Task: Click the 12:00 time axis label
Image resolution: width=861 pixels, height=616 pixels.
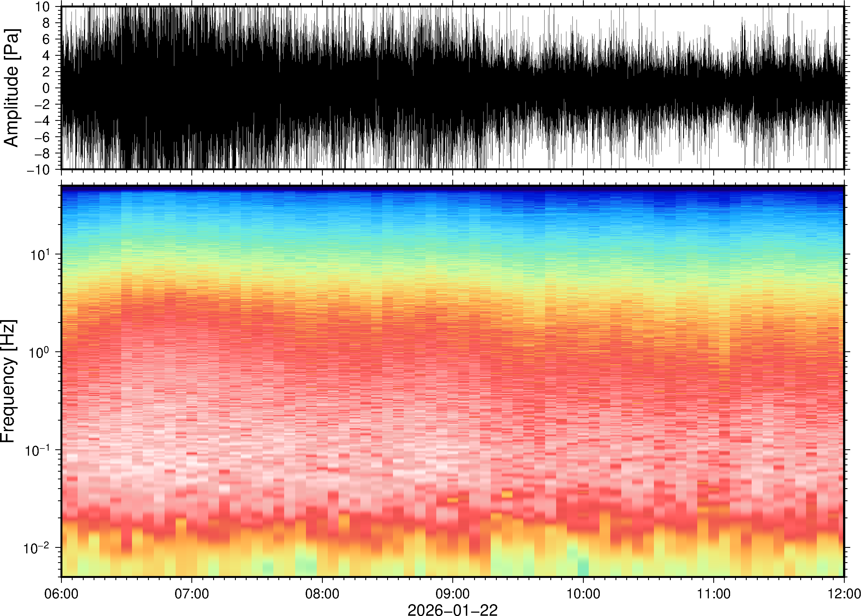Action: click(x=844, y=594)
